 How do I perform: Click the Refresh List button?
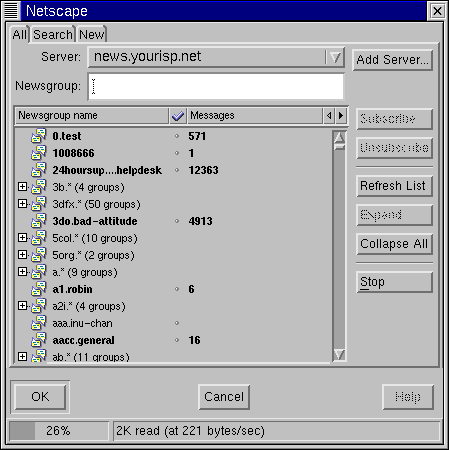[394, 186]
